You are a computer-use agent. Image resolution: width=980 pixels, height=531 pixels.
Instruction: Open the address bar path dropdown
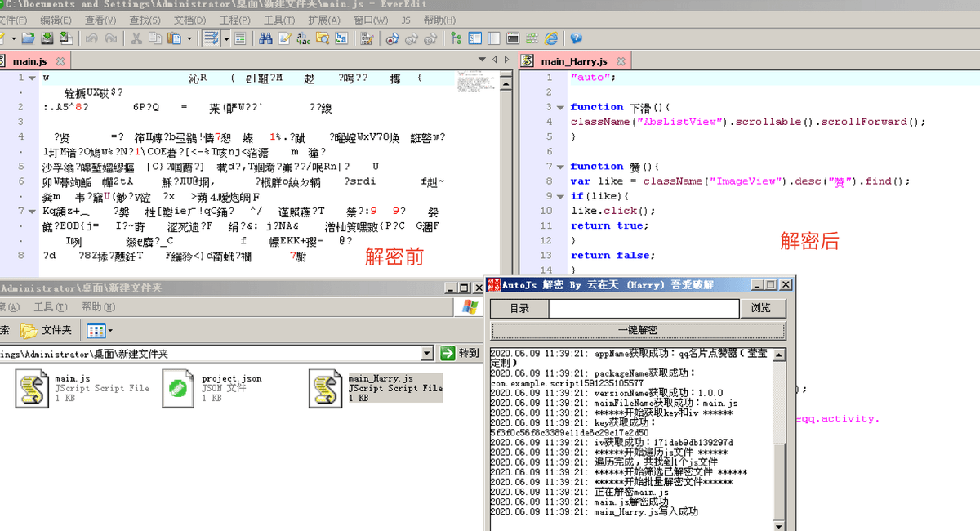pos(427,353)
